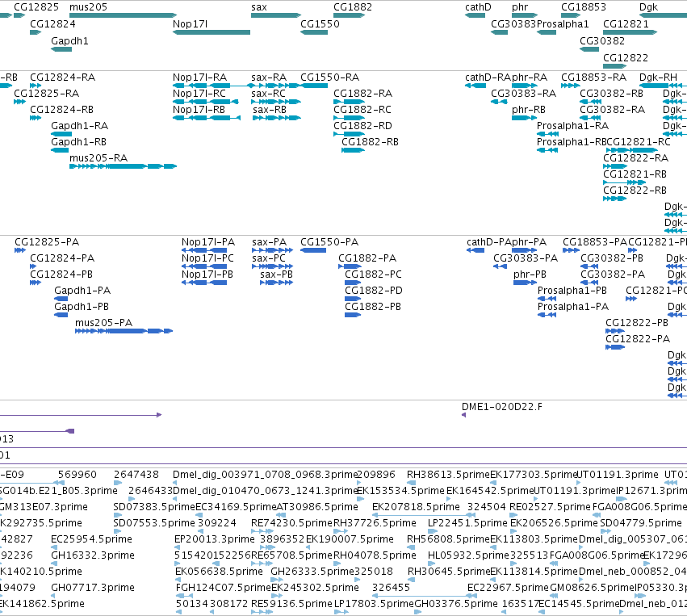The image size is (687, 616).
Task: Click the CG18853 gene label
Action: pyautogui.click(x=584, y=7)
